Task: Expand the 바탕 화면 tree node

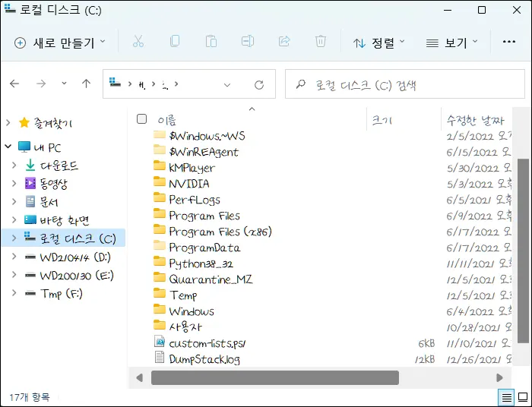Action: 14,220
